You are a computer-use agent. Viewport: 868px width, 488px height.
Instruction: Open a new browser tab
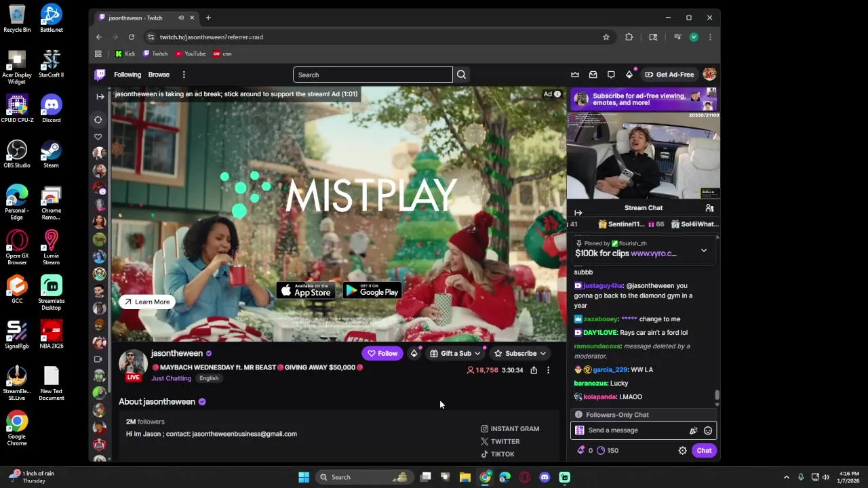point(208,18)
